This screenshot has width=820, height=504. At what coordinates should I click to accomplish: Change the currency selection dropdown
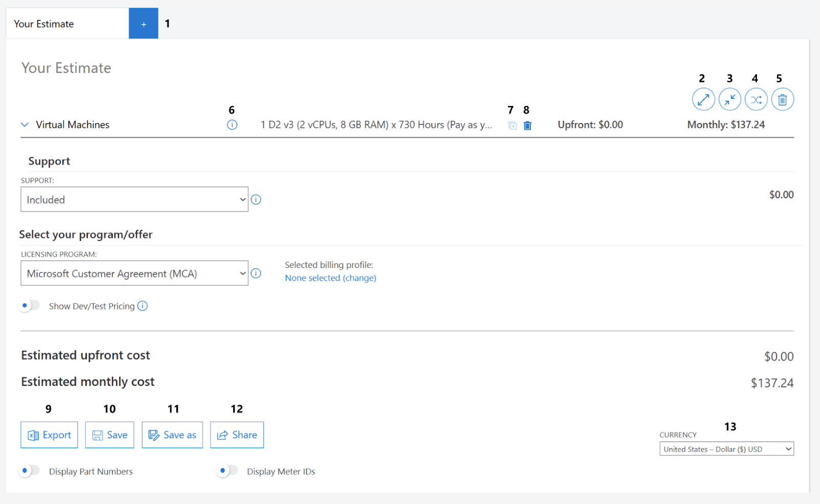[726, 448]
